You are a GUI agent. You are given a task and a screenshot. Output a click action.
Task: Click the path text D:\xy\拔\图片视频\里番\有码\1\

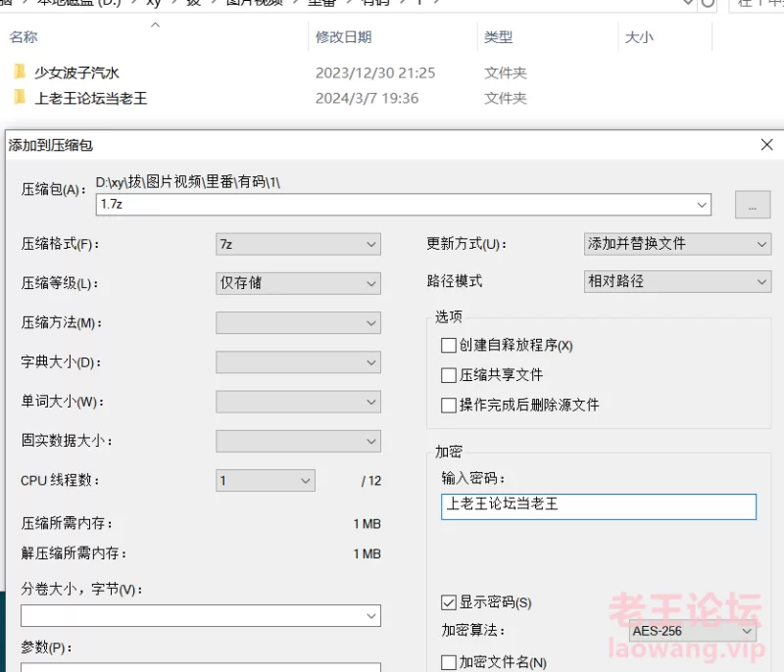(188, 182)
